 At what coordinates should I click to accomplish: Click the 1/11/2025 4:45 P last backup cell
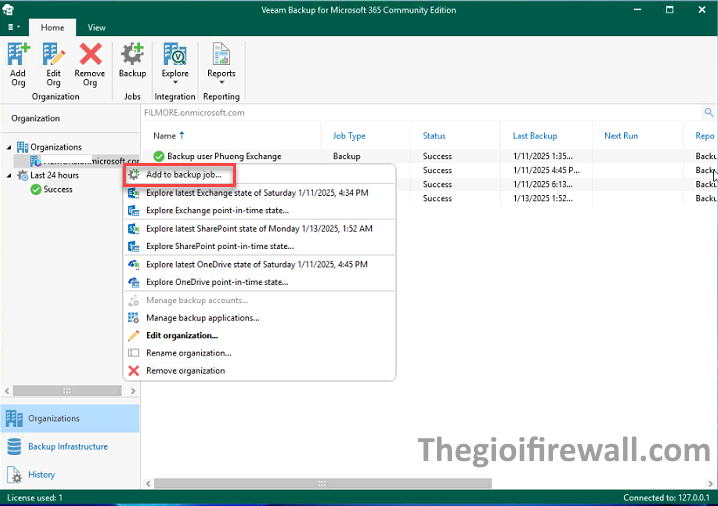tap(547, 170)
